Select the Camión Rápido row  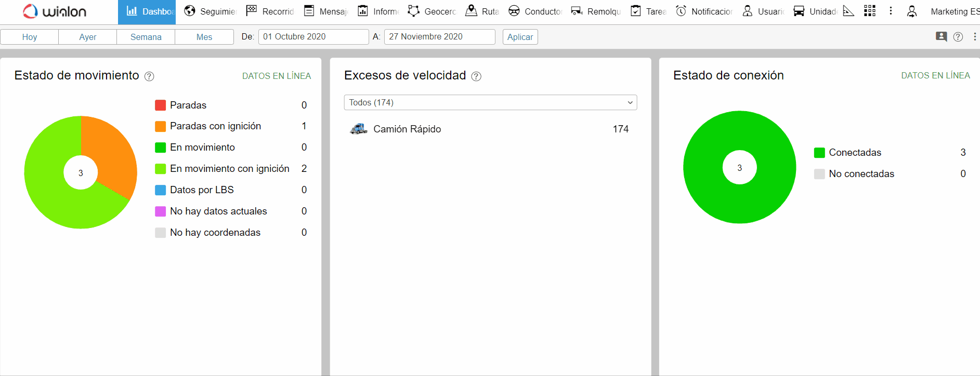tap(491, 129)
